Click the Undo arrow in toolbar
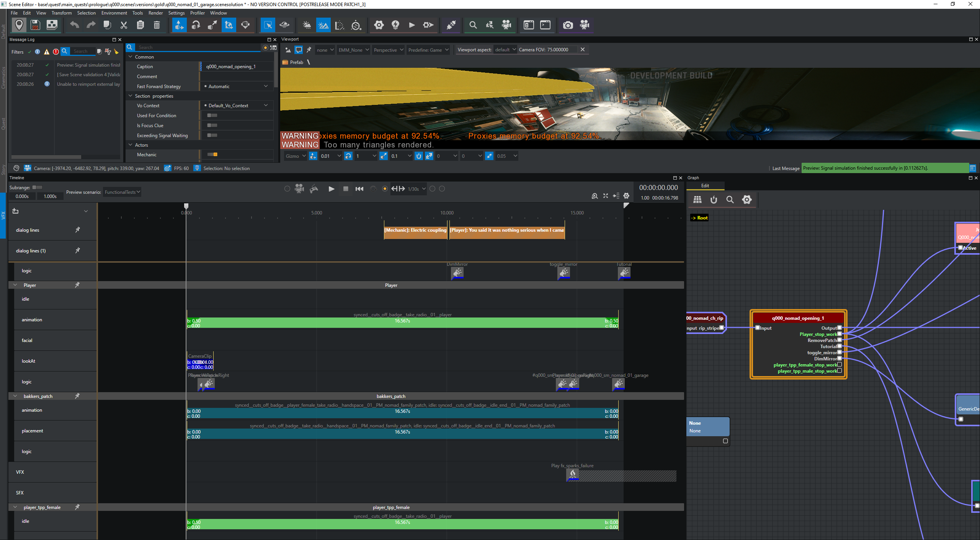 click(74, 25)
